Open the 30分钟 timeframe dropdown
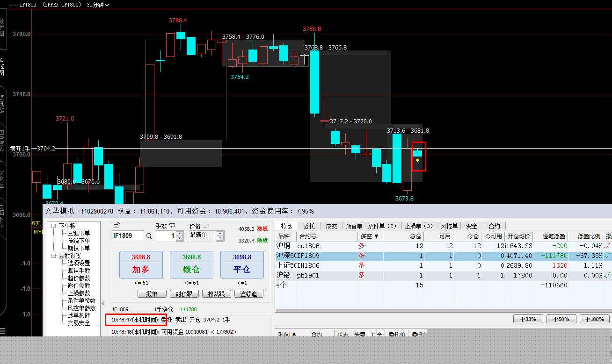 point(98,5)
